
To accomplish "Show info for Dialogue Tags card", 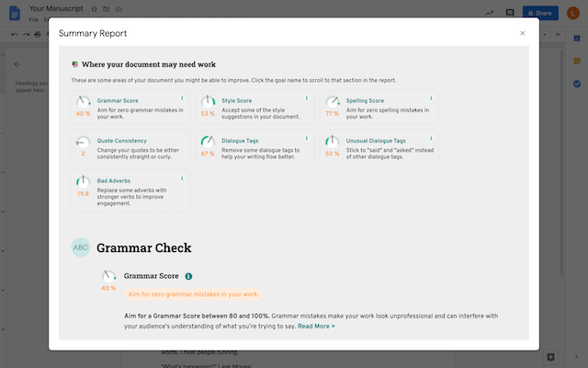I will pyautogui.click(x=306, y=138).
